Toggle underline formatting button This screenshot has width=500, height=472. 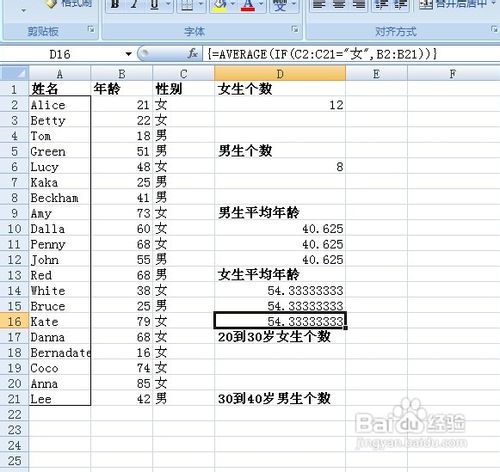[154, 5]
